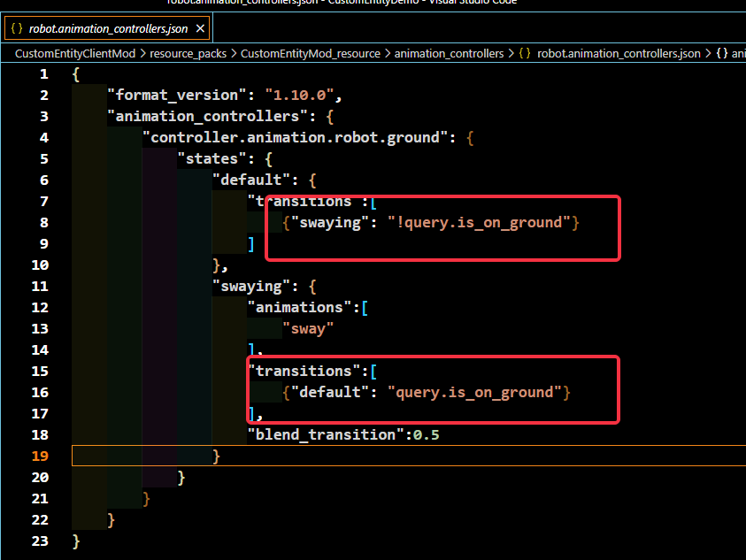Click the "default" key on line 16
The image size is (746, 560).
[x=330, y=393]
